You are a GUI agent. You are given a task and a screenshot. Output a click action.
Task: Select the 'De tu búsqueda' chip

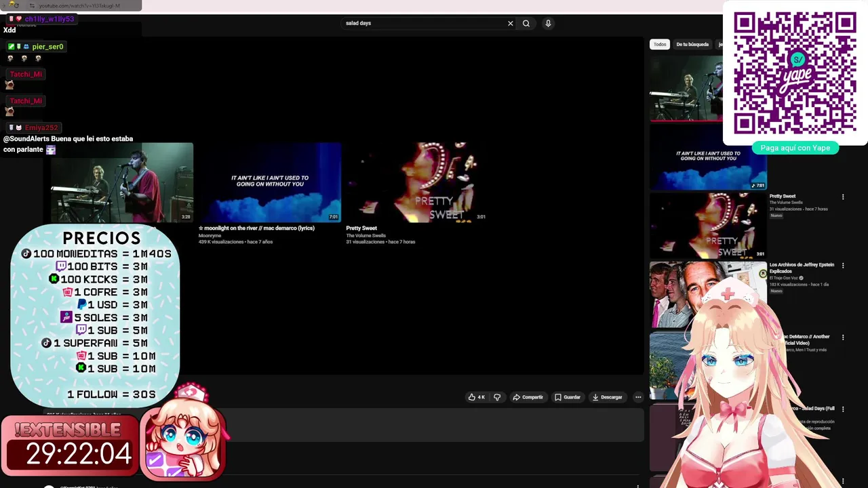click(x=692, y=44)
